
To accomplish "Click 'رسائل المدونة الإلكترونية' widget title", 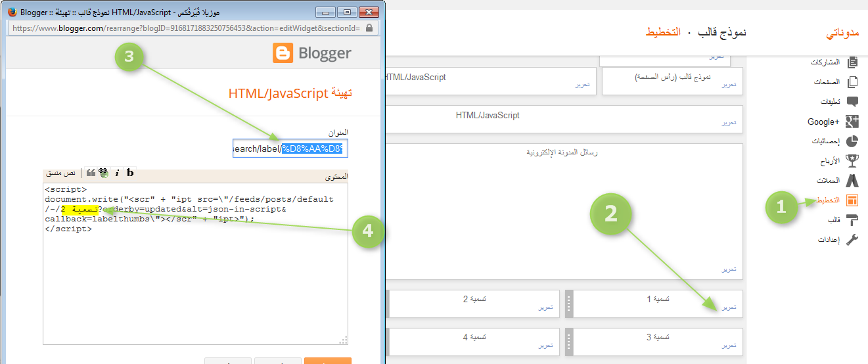I will [562, 152].
